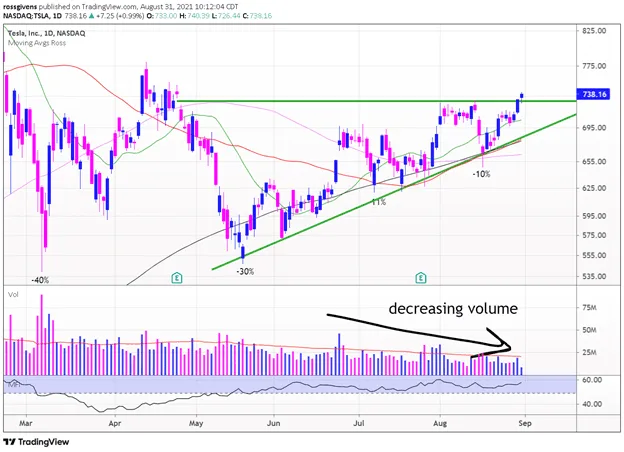Click the 25M volume axis label
Screen dimensions: 624x452
point(589,353)
